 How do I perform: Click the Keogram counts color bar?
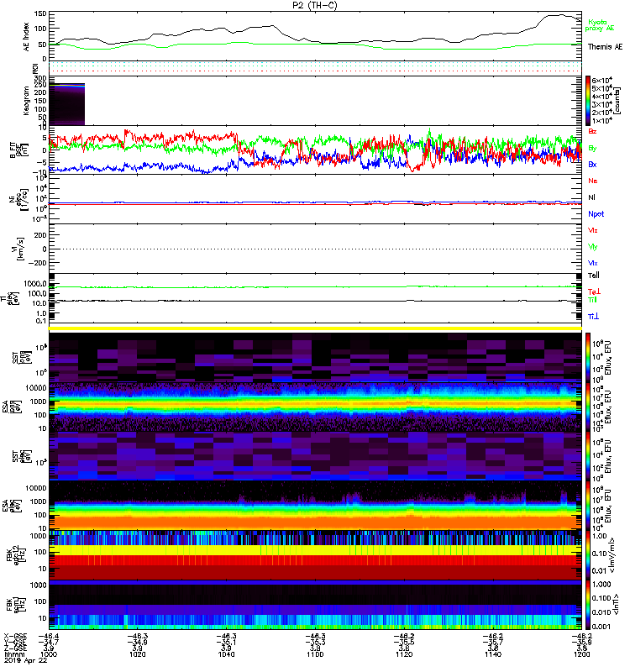(x=588, y=101)
